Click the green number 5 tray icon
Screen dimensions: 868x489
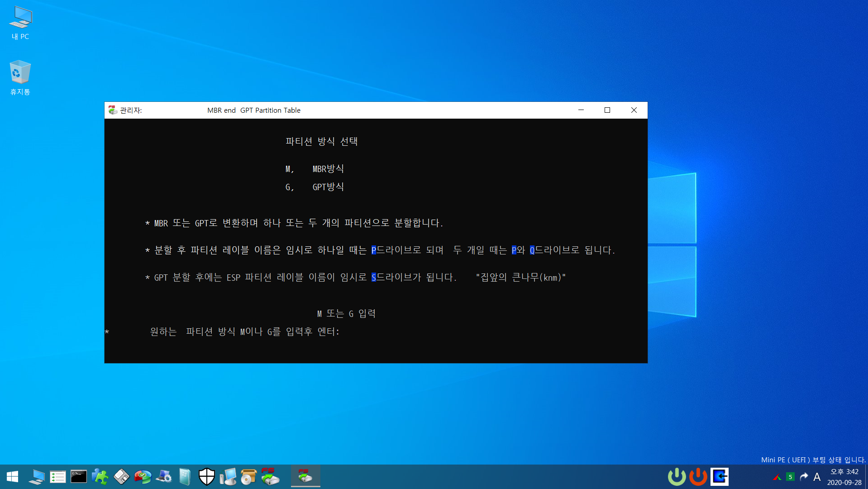click(791, 477)
